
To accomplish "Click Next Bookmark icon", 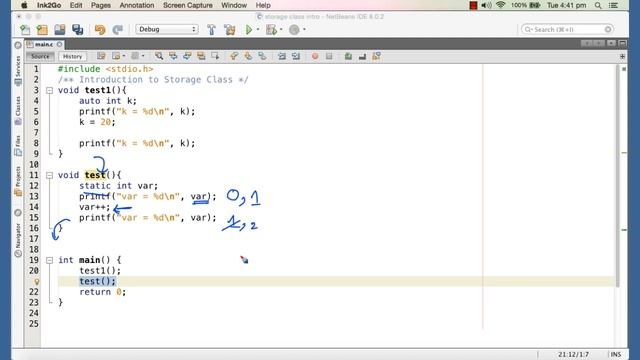I will point(248,56).
